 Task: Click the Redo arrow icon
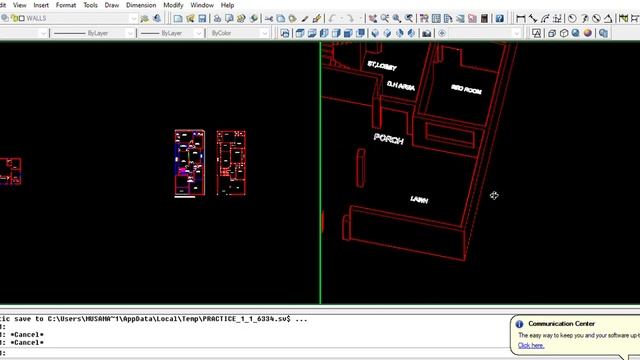click(x=350, y=18)
